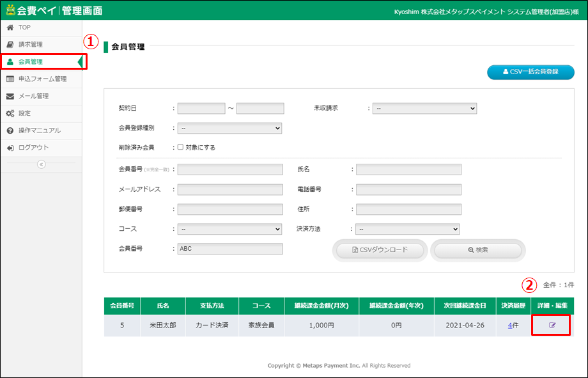Click the メール管理 envelope icon
The image size is (588, 378).
click(10, 97)
